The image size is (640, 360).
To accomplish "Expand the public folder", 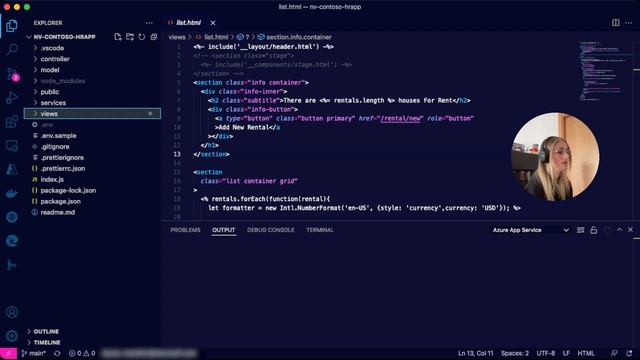I will (x=50, y=92).
